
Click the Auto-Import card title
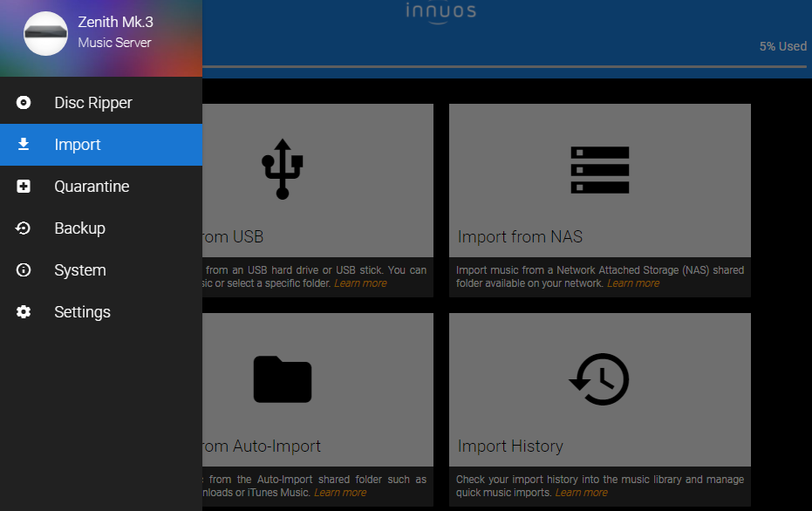click(x=262, y=446)
